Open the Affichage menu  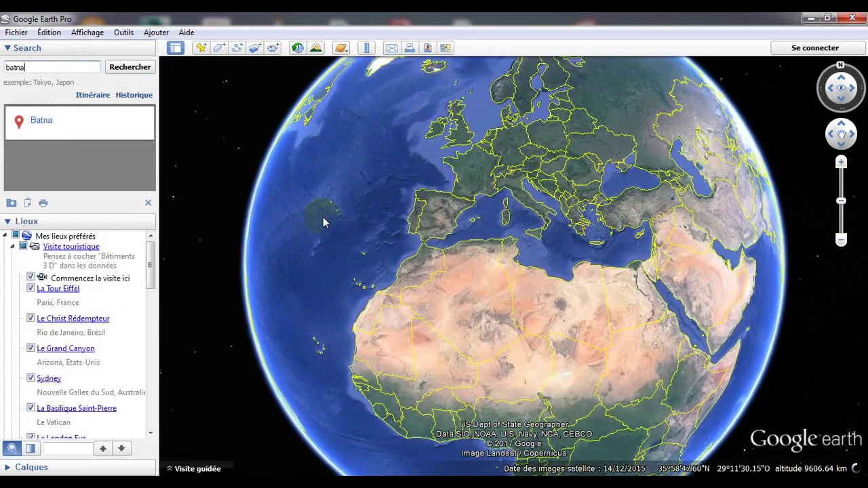[87, 33]
